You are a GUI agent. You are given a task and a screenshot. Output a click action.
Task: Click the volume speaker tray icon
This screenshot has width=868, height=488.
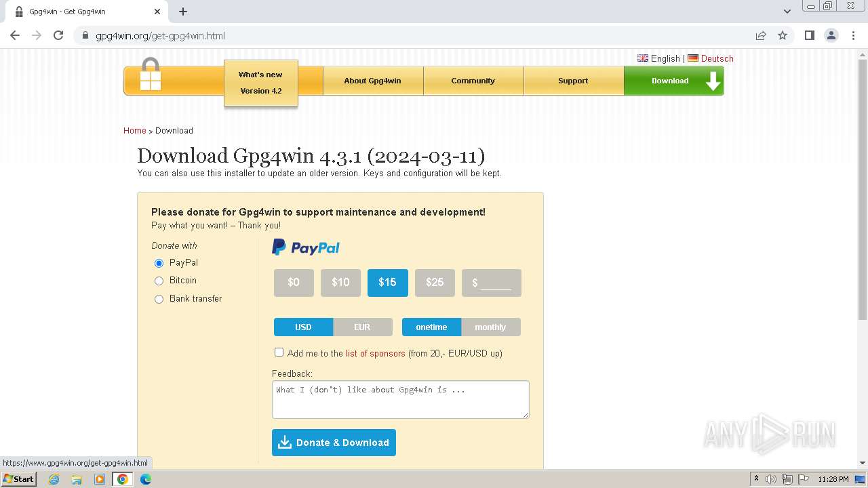771,479
